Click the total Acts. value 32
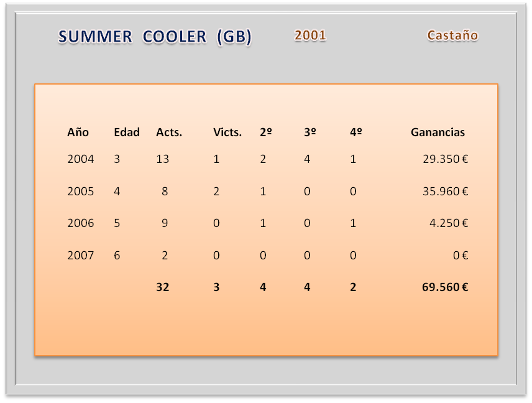Screen dimensions: 532x403 pyautogui.click(x=163, y=287)
